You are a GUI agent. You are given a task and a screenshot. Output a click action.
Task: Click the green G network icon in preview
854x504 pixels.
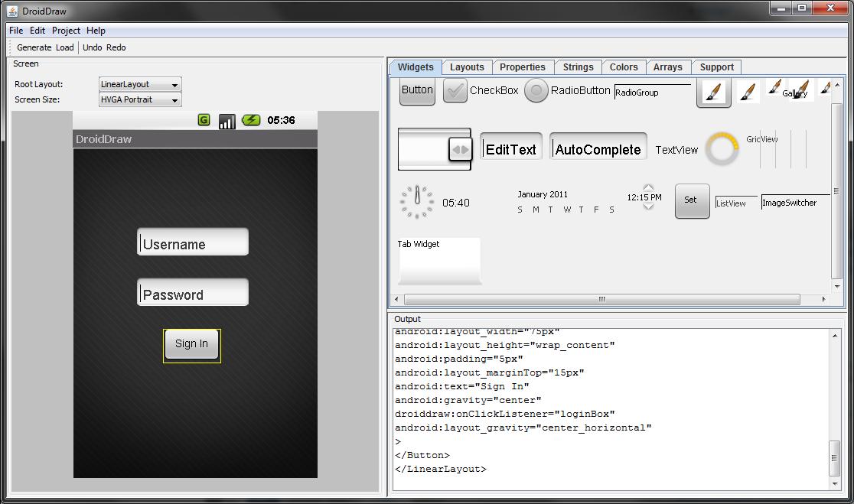pyautogui.click(x=204, y=120)
